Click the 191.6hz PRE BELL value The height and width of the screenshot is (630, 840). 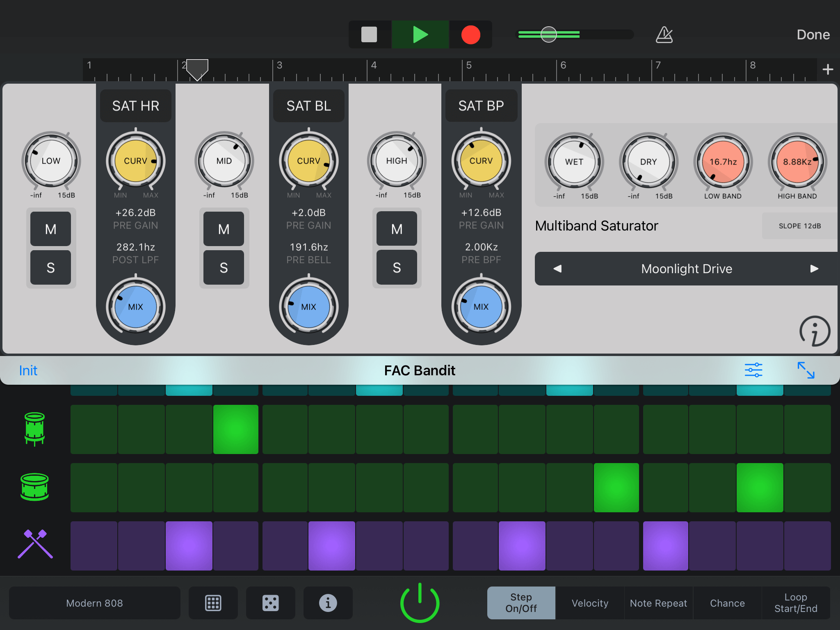(x=309, y=247)
